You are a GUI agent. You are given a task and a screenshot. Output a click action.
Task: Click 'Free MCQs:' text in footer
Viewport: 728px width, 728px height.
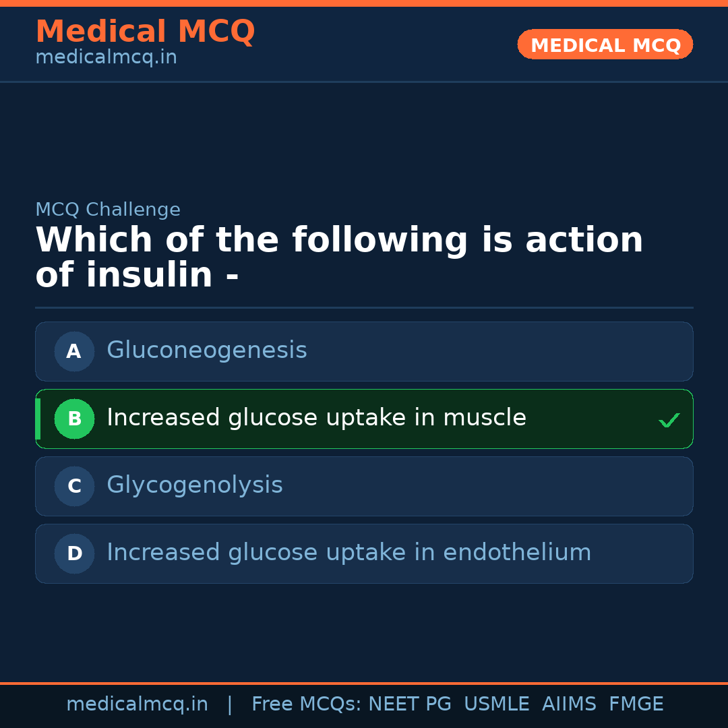tap(307, 704)
